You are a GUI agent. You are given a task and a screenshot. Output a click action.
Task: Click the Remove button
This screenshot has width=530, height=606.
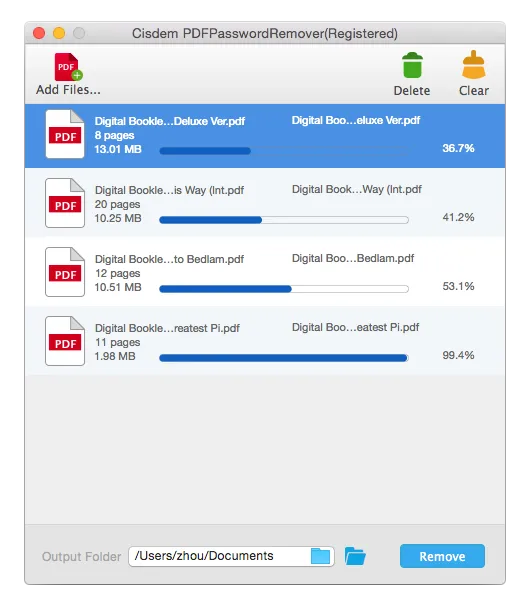pos(442,556)
